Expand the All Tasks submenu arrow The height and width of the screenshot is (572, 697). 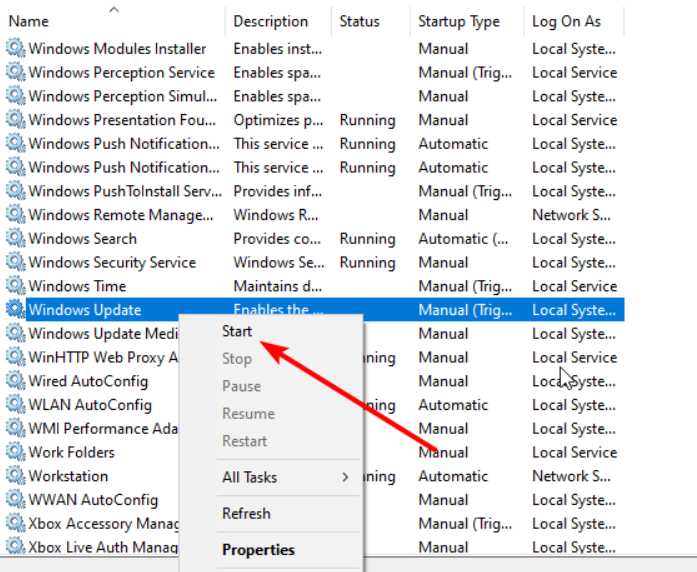coord(345,477)
